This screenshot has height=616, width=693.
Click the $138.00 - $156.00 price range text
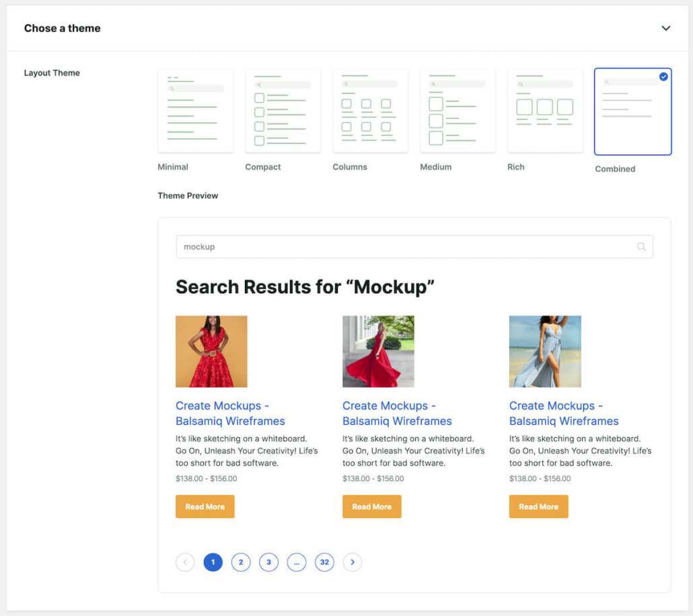coord(206,479)
